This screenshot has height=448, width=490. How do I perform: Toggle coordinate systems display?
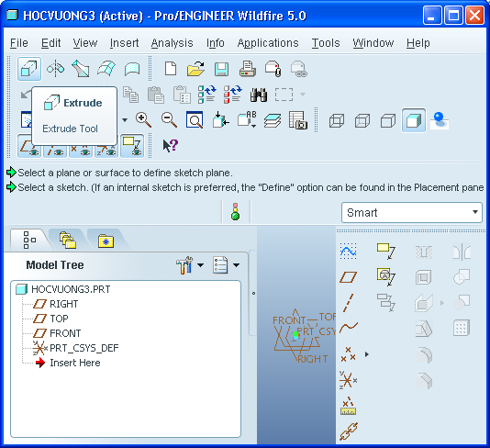tap(106, 150)
